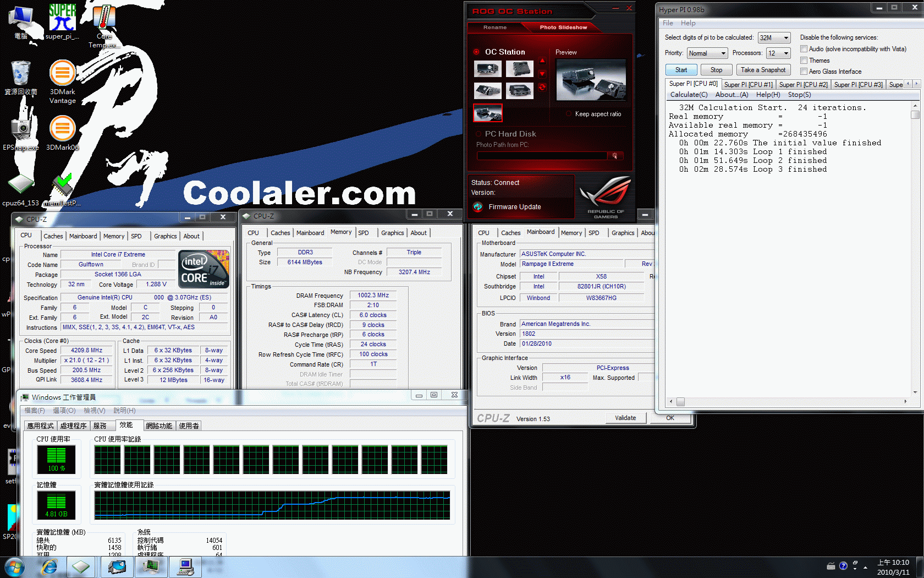Check the Aero Glass Interface checkbox
The width and height of the screenshot is (924, 578).
[x=804, y=72]
